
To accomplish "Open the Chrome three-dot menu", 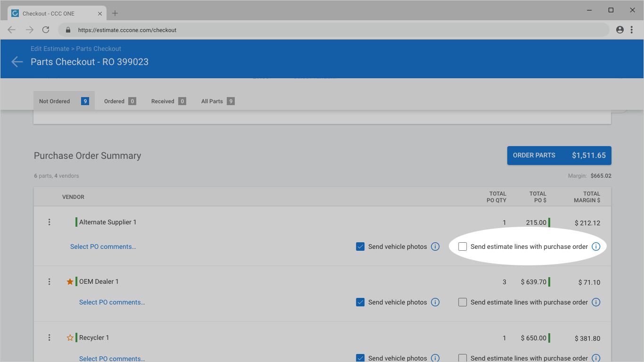I will (x=632, y=30).
